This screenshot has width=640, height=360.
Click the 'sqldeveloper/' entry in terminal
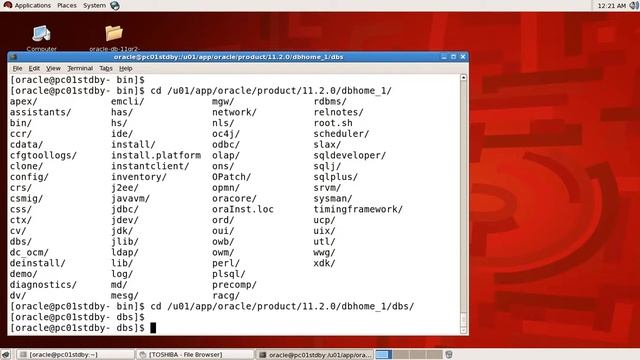click(x=350, y=156)
